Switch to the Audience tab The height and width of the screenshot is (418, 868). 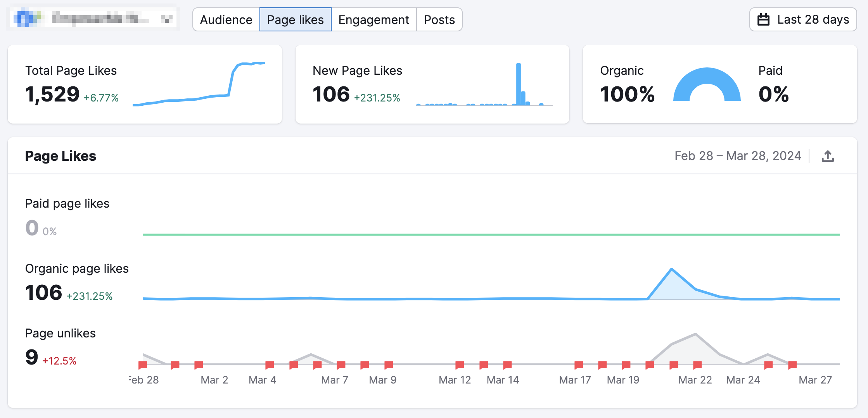[x=226, y=19]
